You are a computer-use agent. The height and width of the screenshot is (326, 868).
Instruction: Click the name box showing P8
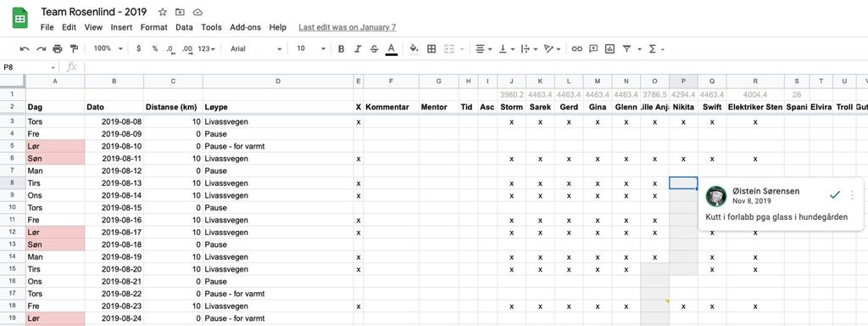[x=28, y=67]
